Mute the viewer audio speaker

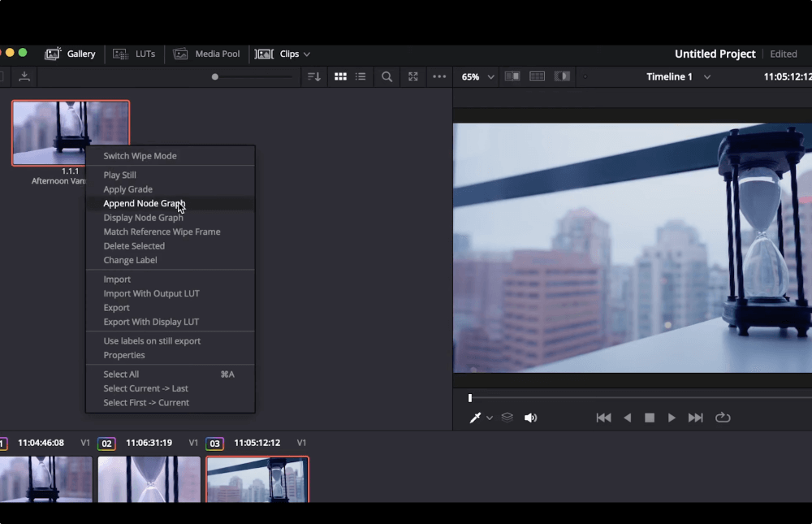pos(530,418)
